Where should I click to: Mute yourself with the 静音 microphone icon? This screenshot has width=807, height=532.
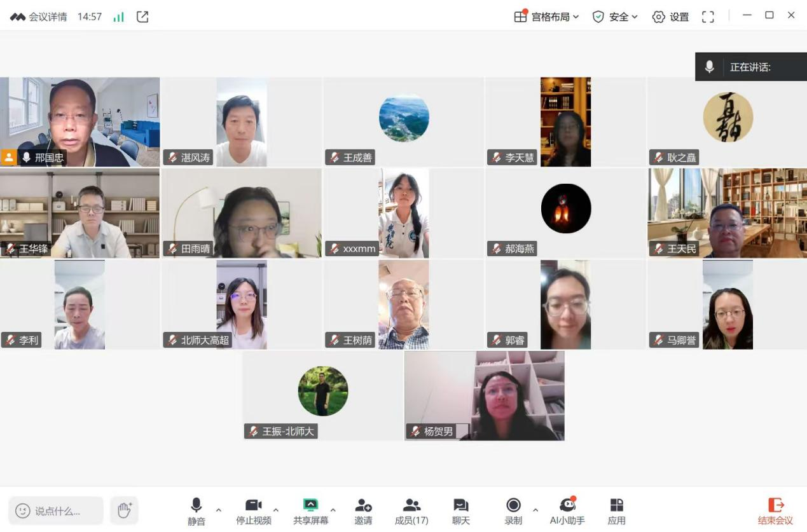(x=197, y=504)
